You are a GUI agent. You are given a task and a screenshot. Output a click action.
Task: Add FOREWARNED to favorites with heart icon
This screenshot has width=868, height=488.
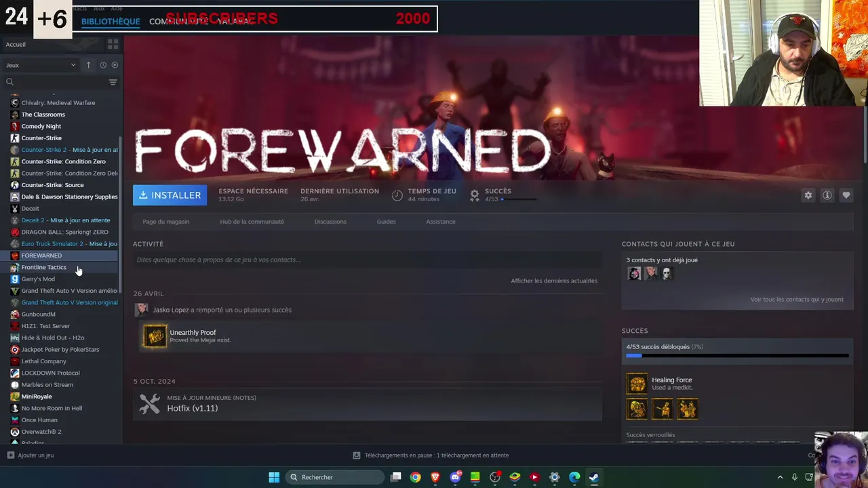(x=846, y=195)
